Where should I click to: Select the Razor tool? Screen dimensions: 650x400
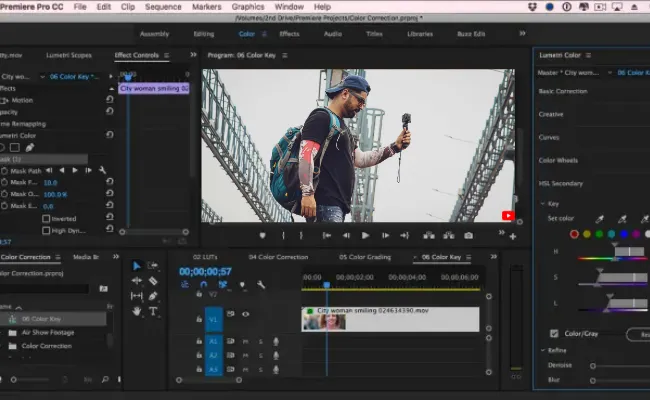[153, 281]
